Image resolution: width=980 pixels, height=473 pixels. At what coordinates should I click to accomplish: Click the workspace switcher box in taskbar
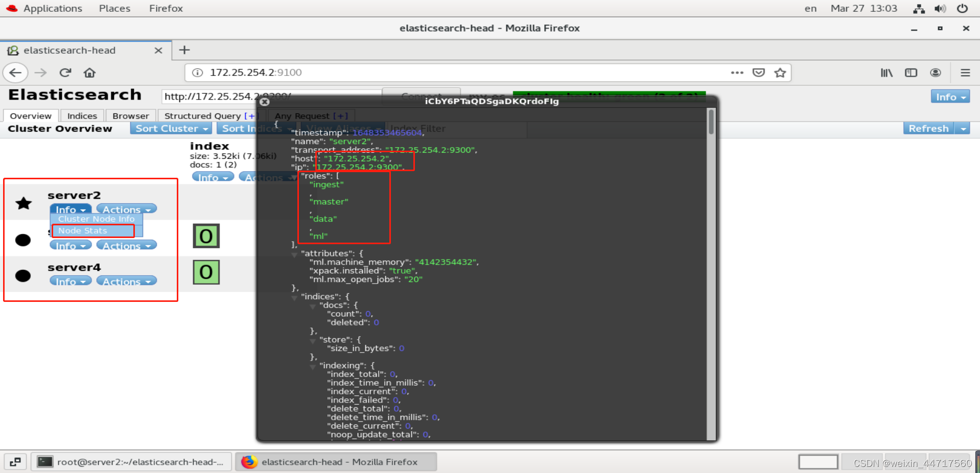coord(818,462)
